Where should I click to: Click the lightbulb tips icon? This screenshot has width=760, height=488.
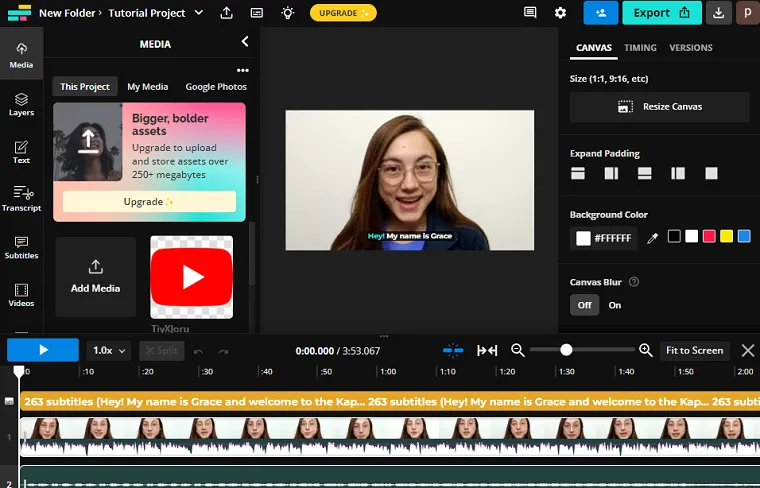[288, 13]
